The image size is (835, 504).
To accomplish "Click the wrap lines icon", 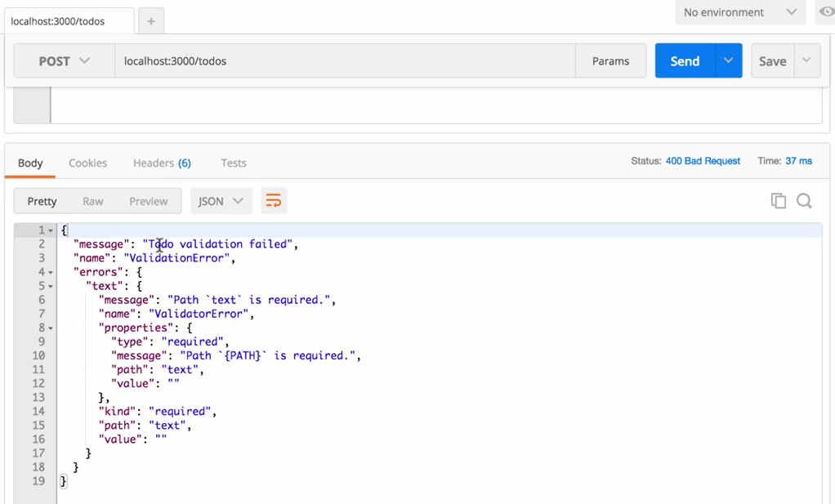I will (x=274, y=201).
